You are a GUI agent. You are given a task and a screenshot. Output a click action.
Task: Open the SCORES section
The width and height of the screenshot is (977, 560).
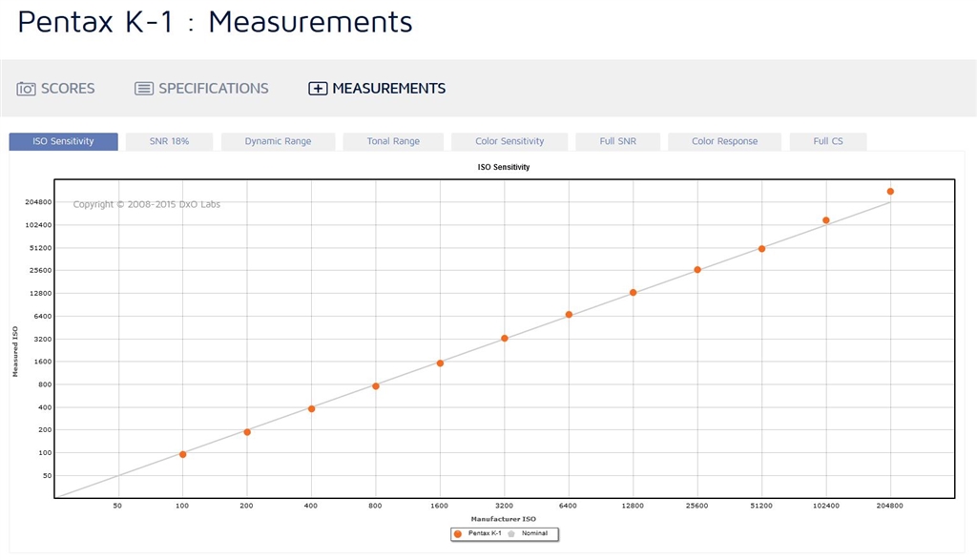[55, 89]
